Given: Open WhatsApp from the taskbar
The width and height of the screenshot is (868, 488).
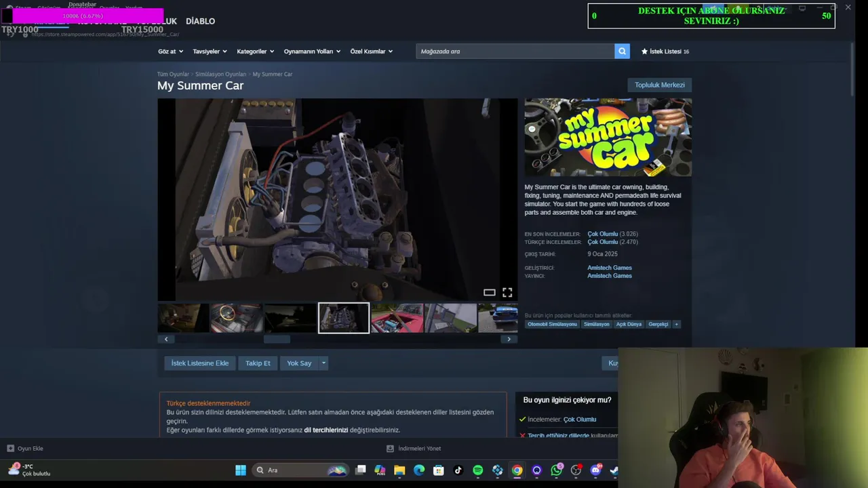Looking at the screenshot, I should click(557, 470).
